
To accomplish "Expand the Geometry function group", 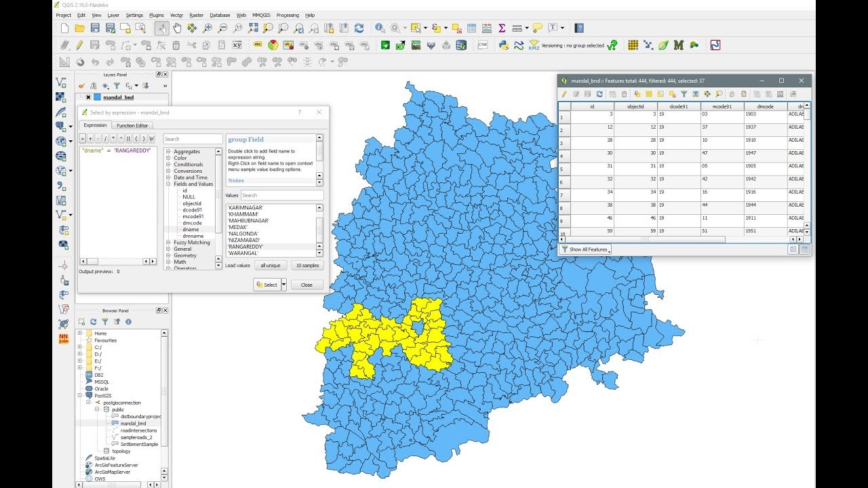I will pyautogui.click(x=167, y=256).
